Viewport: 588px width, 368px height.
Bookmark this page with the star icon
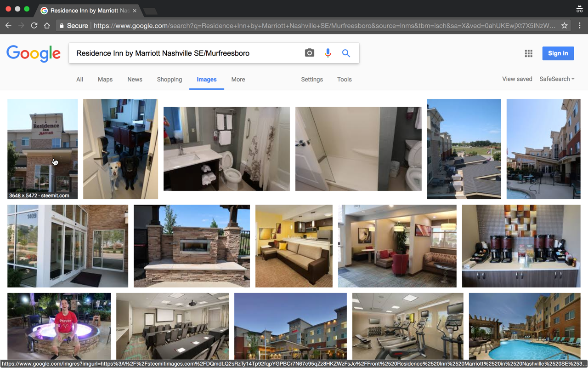click(x=565, y=26)
